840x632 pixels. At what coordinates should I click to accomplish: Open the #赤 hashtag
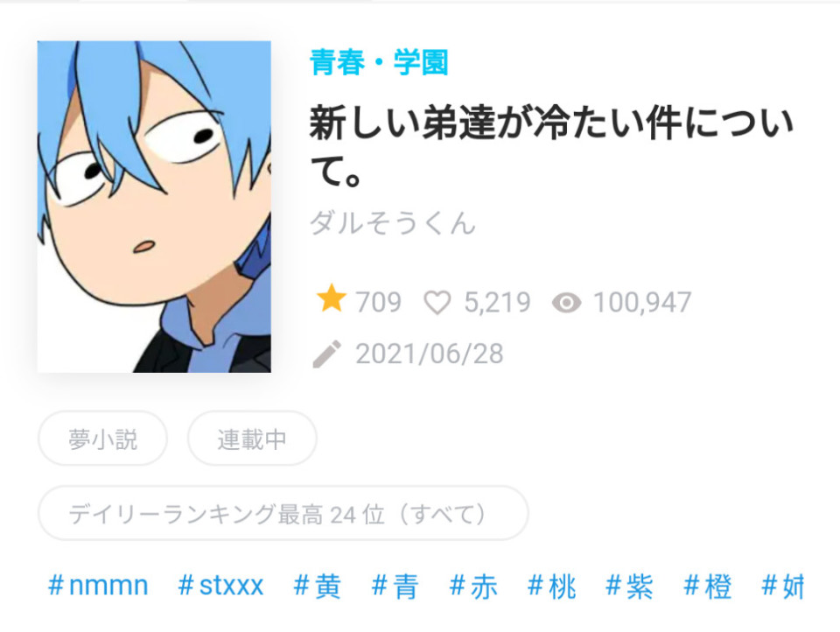[473, 586]
